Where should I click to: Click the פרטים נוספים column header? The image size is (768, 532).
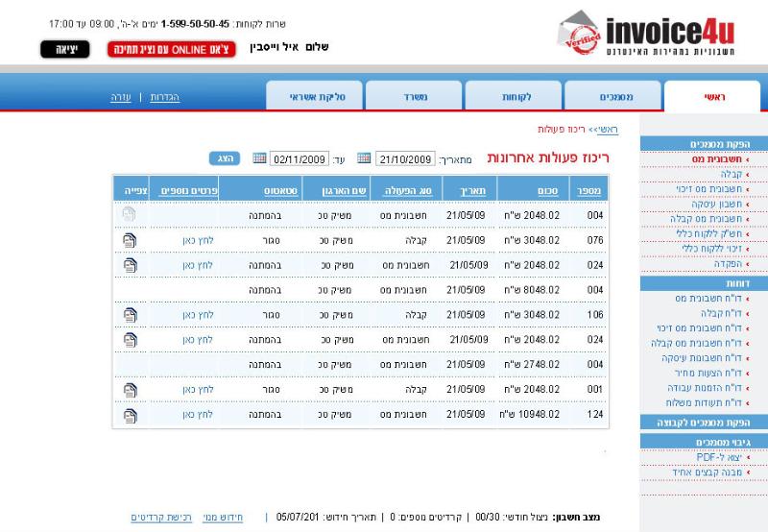[x=189, y=190]
